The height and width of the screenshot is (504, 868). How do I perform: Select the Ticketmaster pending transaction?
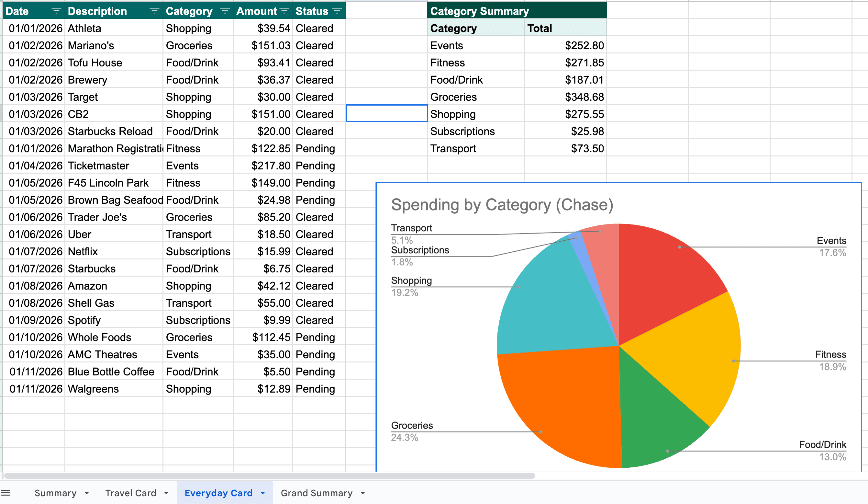99,166
